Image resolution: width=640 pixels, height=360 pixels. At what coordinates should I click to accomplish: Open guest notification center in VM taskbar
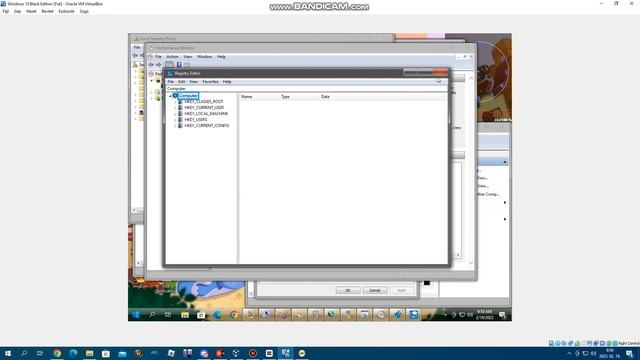[x=502, y=315]
